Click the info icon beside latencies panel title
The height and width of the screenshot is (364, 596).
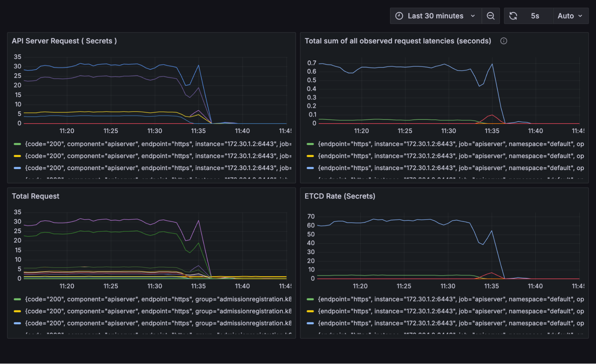[x=504, y=41]
